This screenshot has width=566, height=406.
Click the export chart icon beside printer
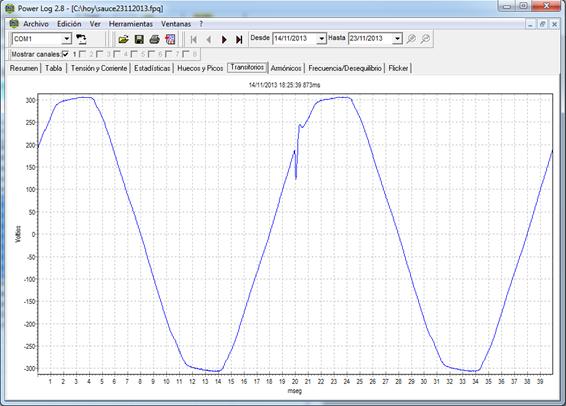[170, 39]
